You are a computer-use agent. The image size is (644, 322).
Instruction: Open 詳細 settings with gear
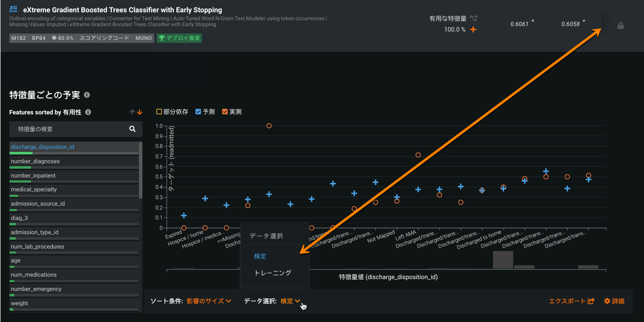614,301
